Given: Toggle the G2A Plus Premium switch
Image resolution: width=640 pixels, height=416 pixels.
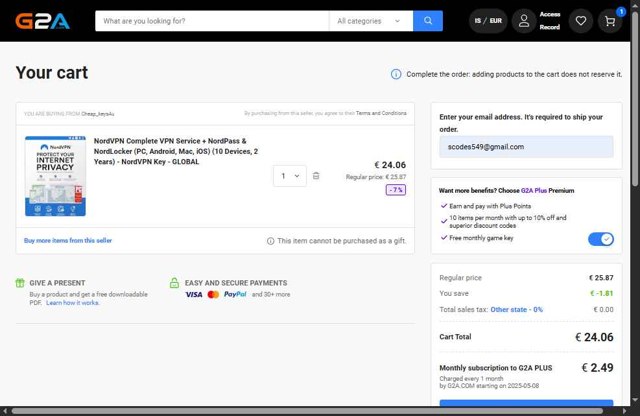Looking at the screenshot, I should tap(601, 239).
